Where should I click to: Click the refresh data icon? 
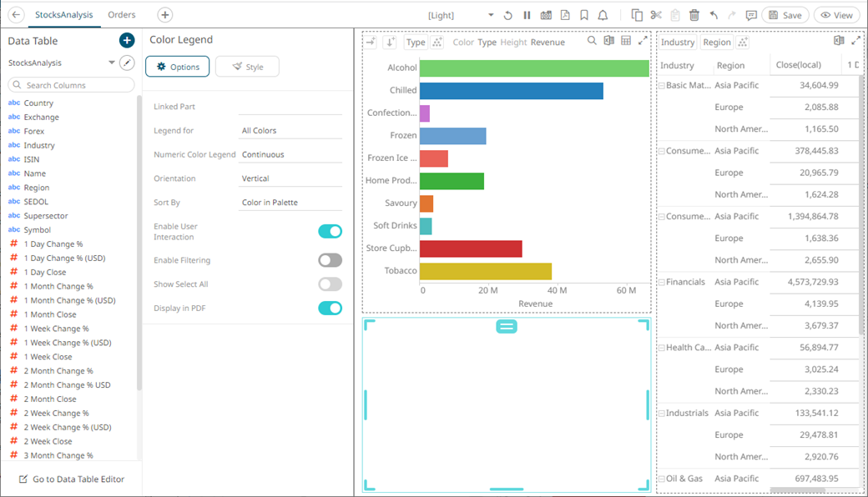click(507, 15)
